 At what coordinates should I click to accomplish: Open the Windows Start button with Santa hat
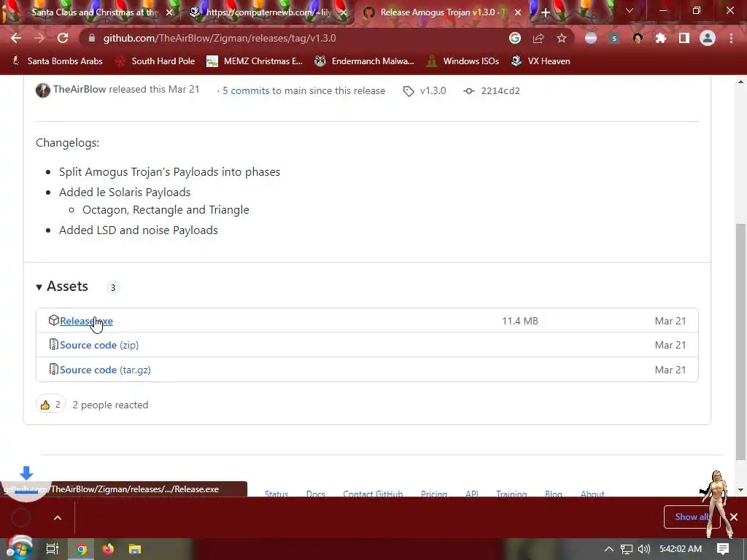pos(19,548)
